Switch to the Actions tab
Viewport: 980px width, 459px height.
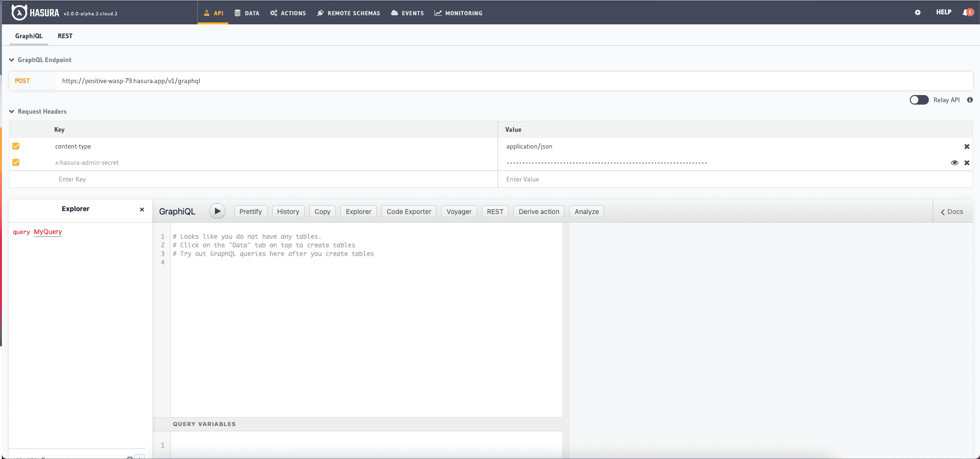click(288, 13)
